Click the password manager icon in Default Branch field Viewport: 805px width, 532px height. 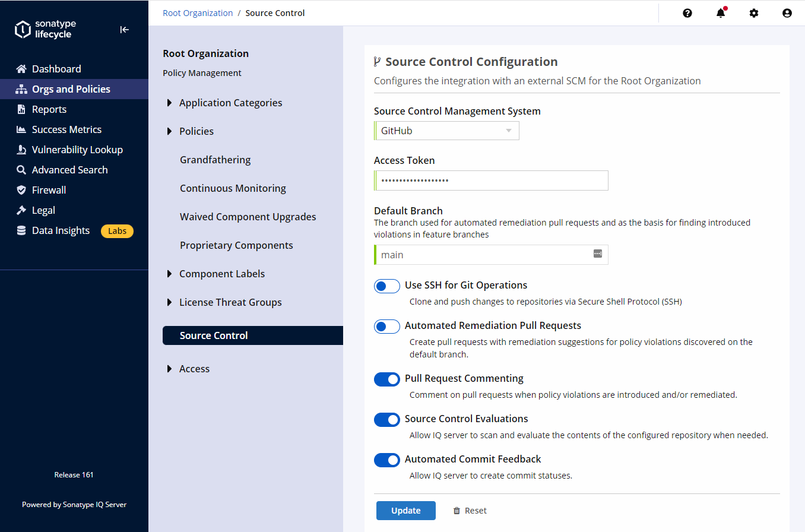pyautogui.click(x=598, y=254)
